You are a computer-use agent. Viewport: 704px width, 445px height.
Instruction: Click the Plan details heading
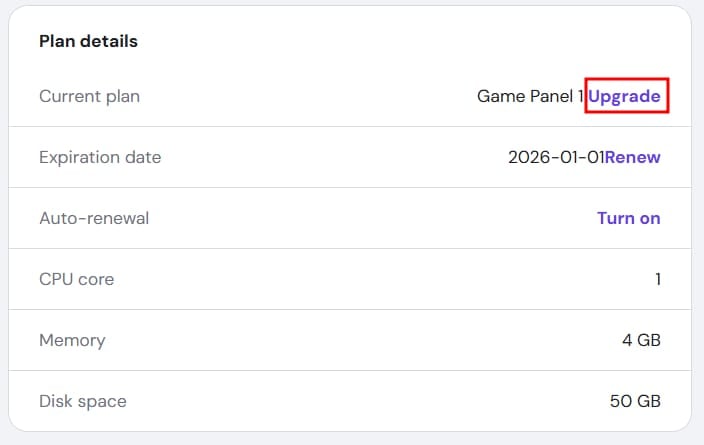pyautogui.click(x=88, y=42)
